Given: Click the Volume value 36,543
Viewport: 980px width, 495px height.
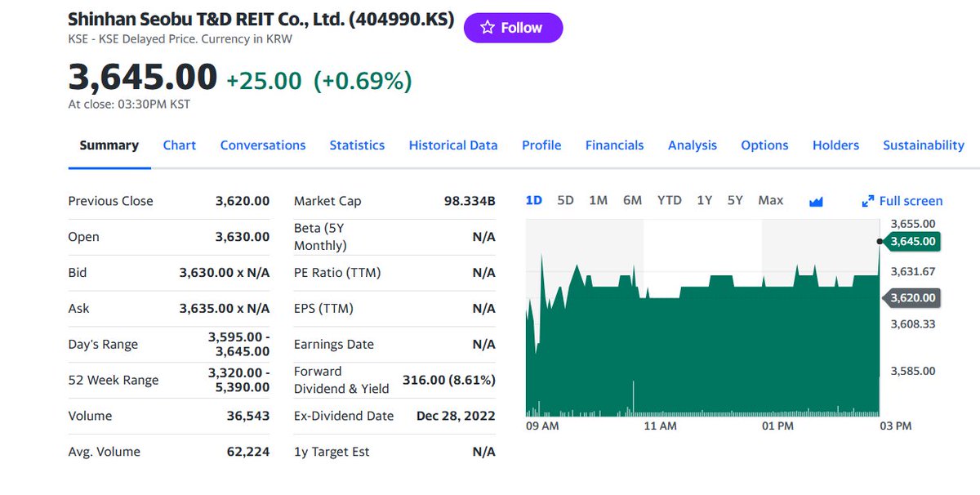Looking at the screenshot, I should (248, 416).
